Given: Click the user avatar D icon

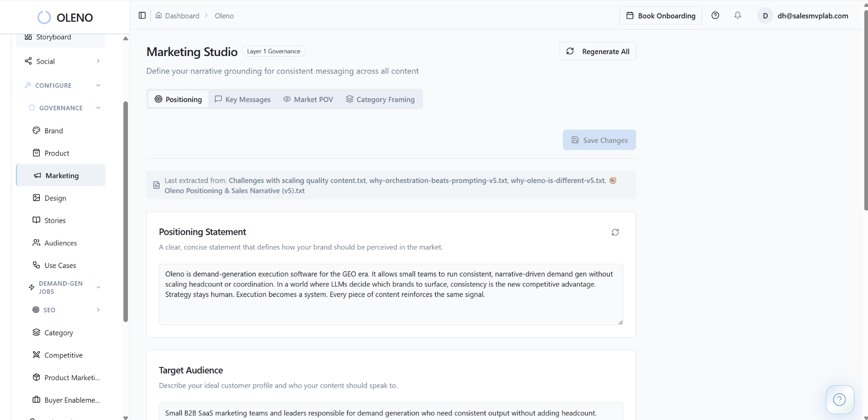Looking at the screenshot, I should [765, 16].
